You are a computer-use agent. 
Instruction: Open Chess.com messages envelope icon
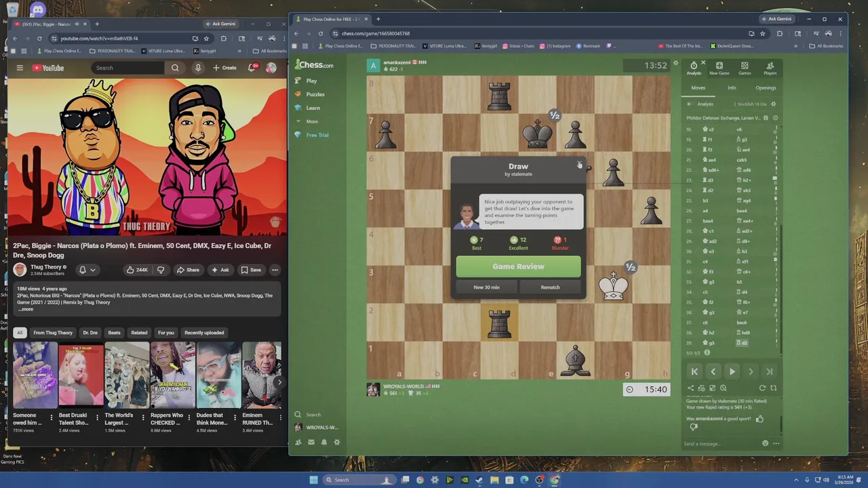click(x=311, y=442)
